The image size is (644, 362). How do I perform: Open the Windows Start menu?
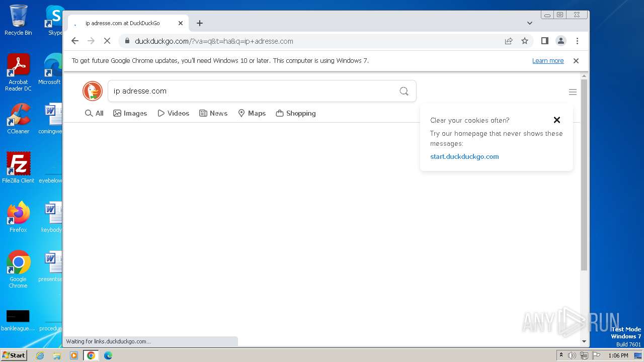pyautogui.click(x=14, y=355)
